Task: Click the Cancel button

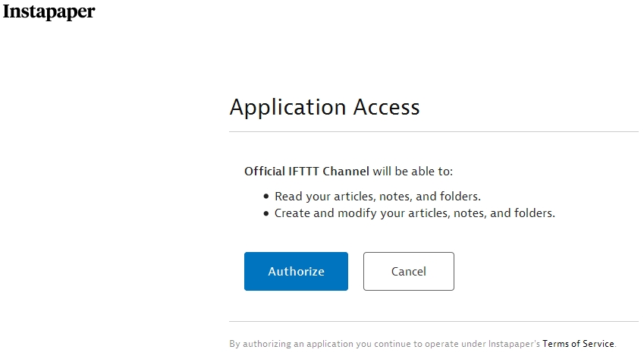Action: click(409, 271)
